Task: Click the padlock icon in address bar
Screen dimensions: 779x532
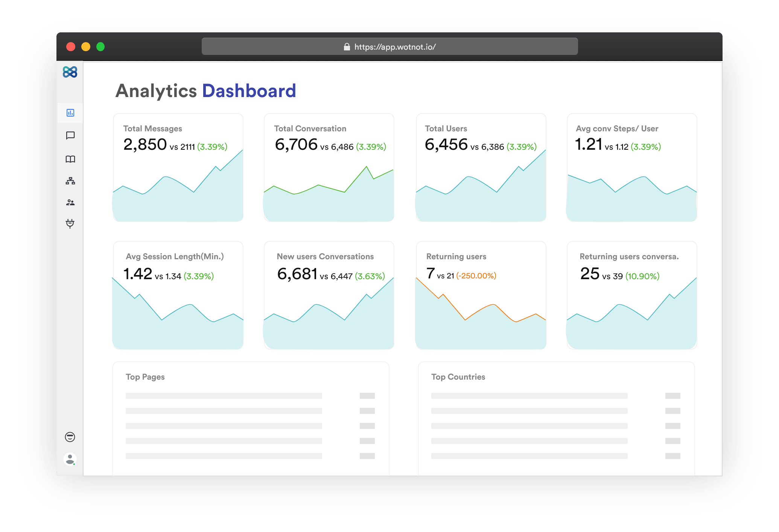Action: [x=347, y=47]
